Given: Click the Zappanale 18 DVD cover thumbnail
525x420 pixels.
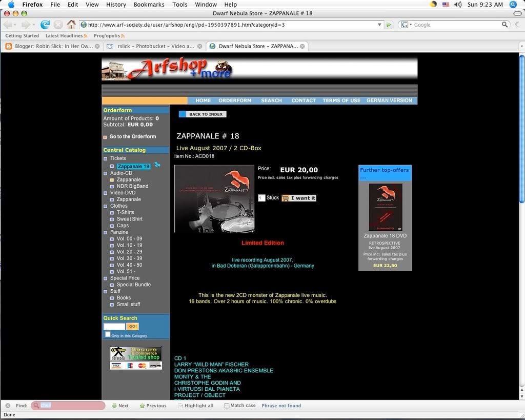Looking at the screenshot, I should point(385,207).
